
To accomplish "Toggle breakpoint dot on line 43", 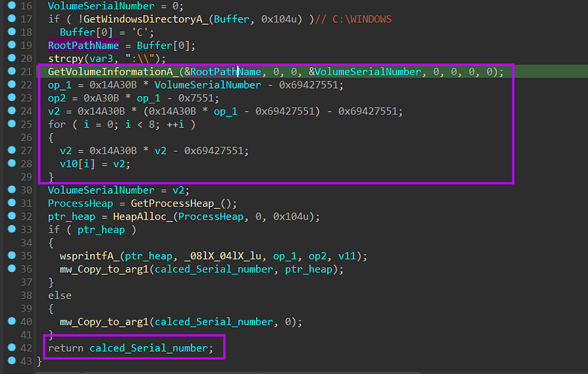I will [11, 361].
